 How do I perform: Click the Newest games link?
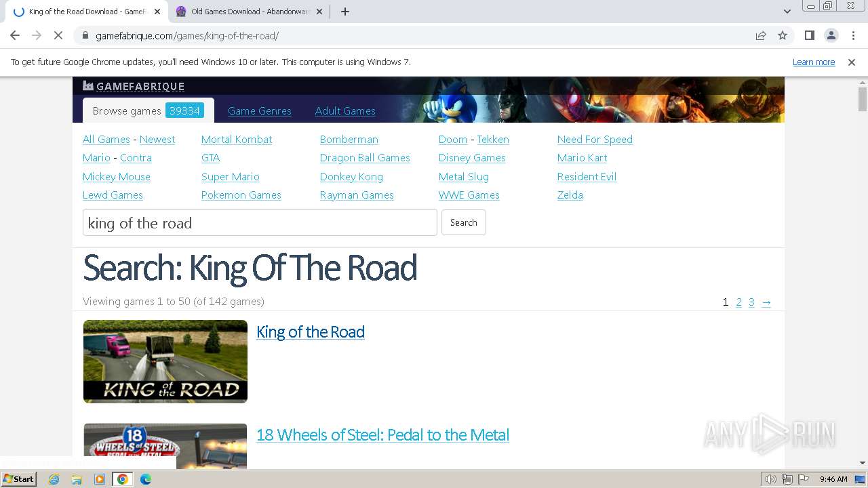[157, 139]
